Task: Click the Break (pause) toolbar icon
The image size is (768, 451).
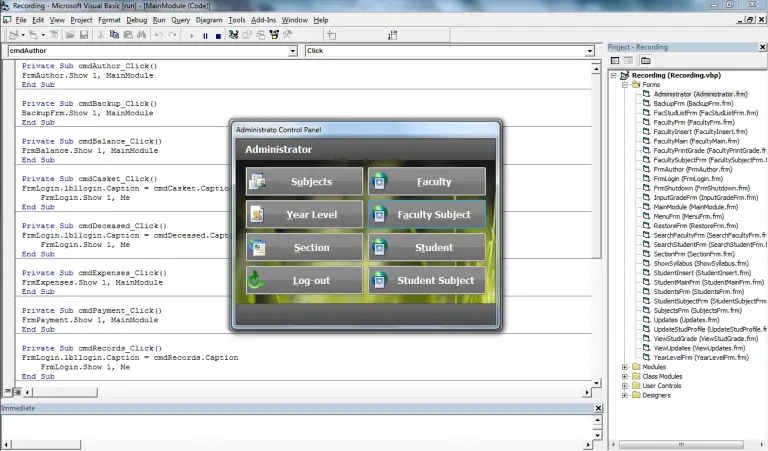Action: pos(205,35)
